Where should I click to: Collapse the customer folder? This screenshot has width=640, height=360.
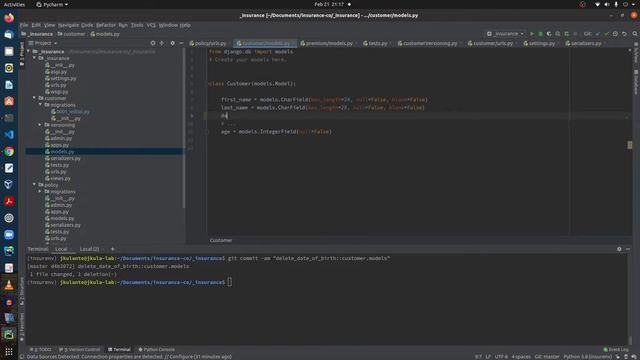click(34, 98)
